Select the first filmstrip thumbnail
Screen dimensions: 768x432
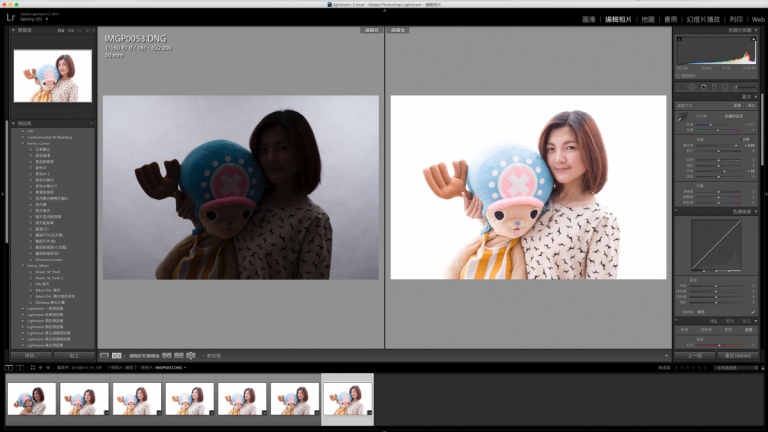click(31, 399)
